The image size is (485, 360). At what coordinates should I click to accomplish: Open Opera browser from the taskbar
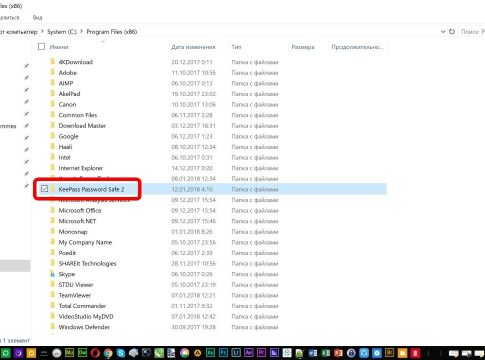coord(95,353)
